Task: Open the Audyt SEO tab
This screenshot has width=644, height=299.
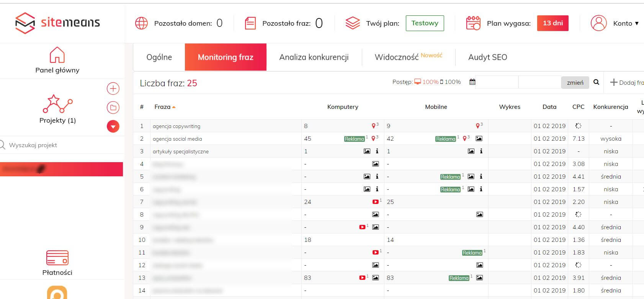Action: pyautogui.click(x=487, y=57)
